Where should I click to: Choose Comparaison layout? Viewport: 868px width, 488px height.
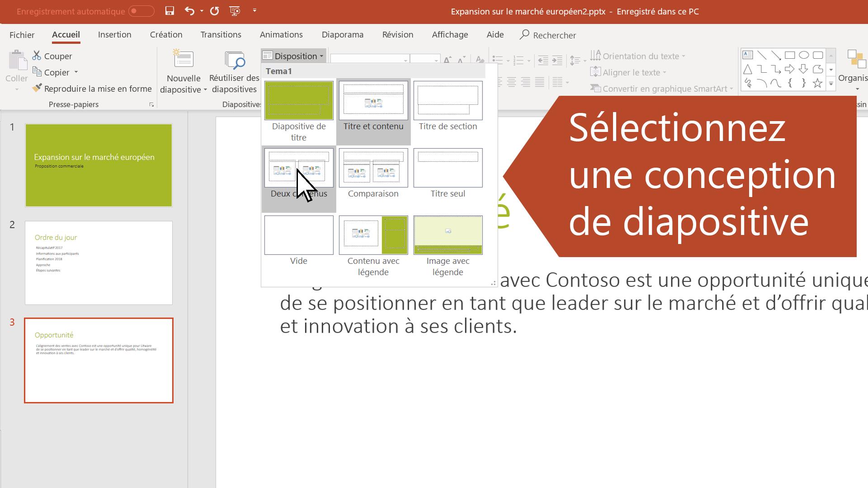[x=373, y=179]
